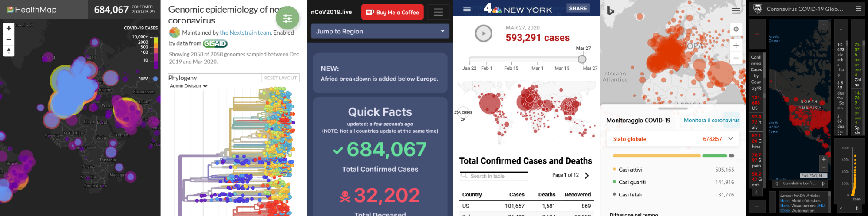Click the Africa breakdown NEW notice

380,73
